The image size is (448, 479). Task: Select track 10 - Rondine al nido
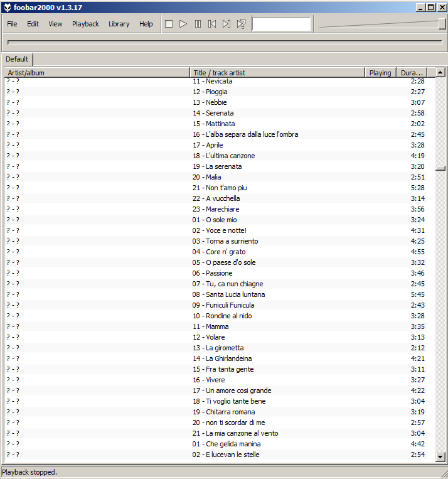pyautogui.click(x=216, y=316)
